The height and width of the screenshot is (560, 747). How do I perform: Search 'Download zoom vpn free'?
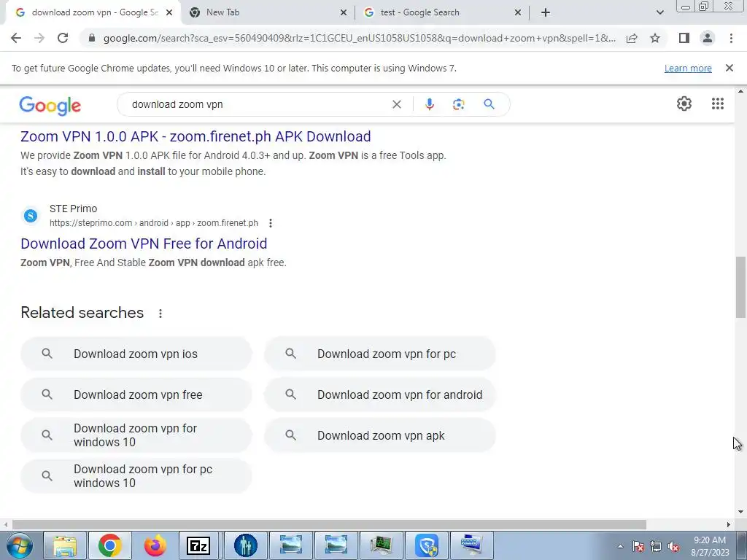tap(136, 394)
